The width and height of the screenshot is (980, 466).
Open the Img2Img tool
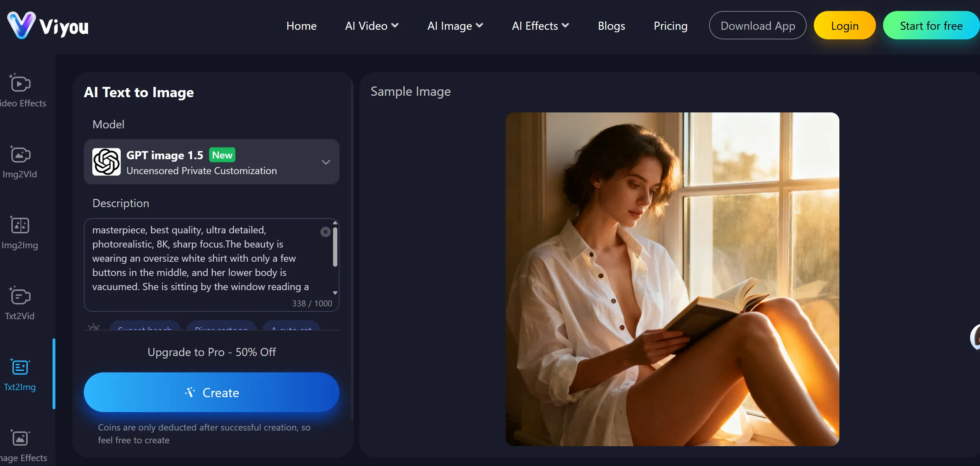[20, 232]
